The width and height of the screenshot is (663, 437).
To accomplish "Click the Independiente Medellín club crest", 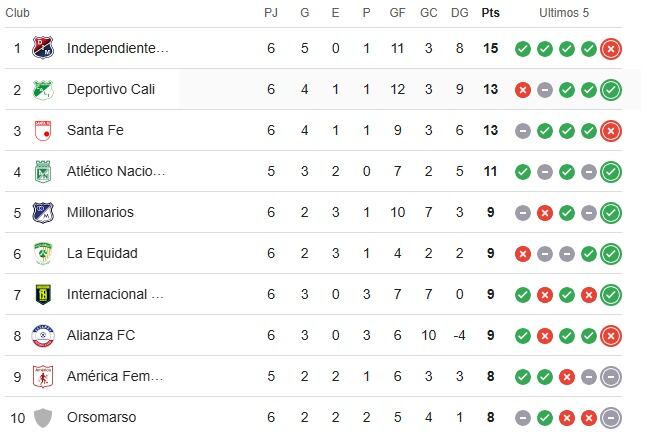I will tap(42, 48).
